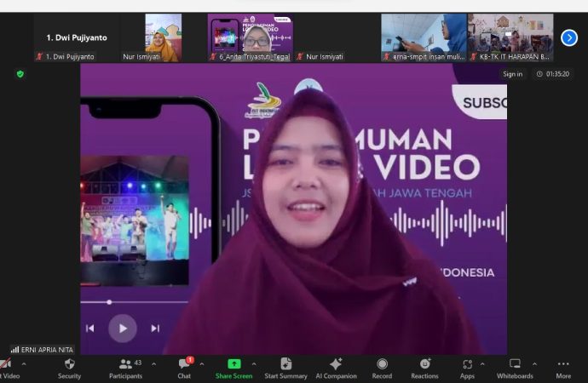Click the green encryption shield icon
Viewport: 588px width, 383px height.
point(20,74)
